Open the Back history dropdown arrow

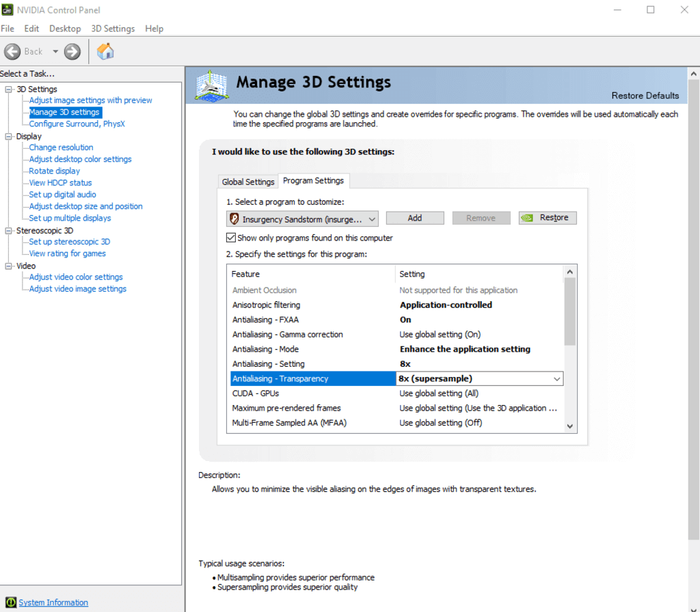(x=55, y=52)
